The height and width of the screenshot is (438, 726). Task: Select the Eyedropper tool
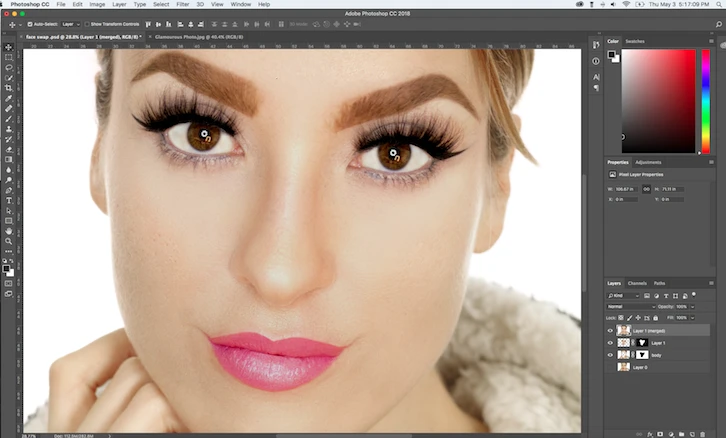click(x=8, y=98)
